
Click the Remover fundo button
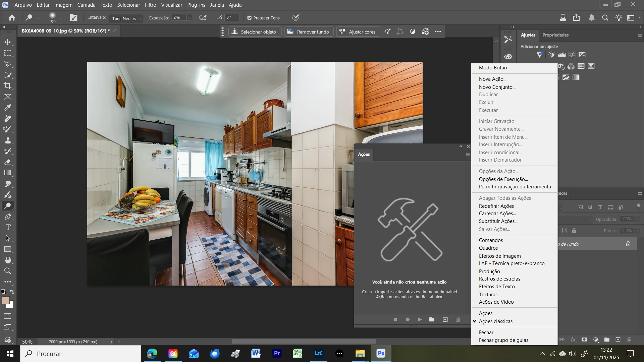[x=309, y=32]
